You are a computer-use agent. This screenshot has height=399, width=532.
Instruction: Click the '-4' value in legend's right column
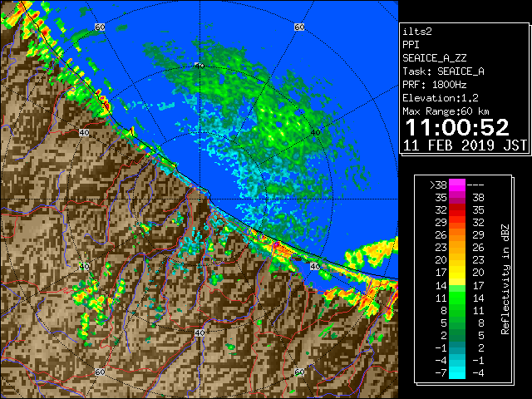(x=478, y=373)
